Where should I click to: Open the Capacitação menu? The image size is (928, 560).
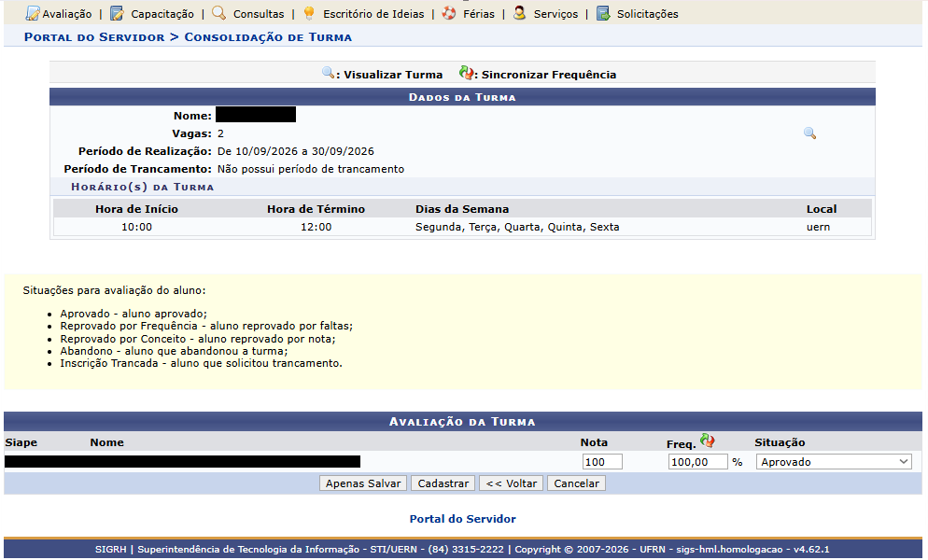point(162,14)
